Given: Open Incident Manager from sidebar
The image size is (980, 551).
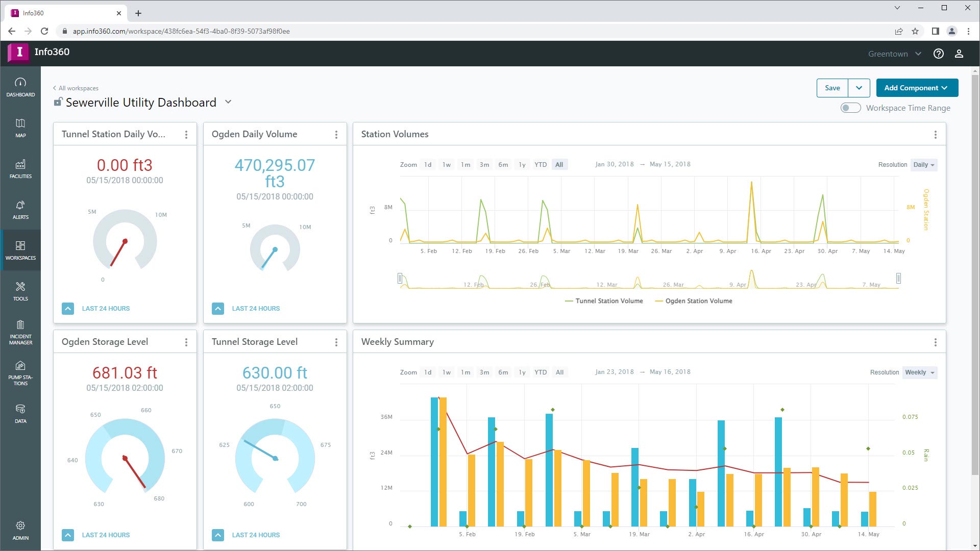Looking at the screenshot, I should click(x=20, y=332).
